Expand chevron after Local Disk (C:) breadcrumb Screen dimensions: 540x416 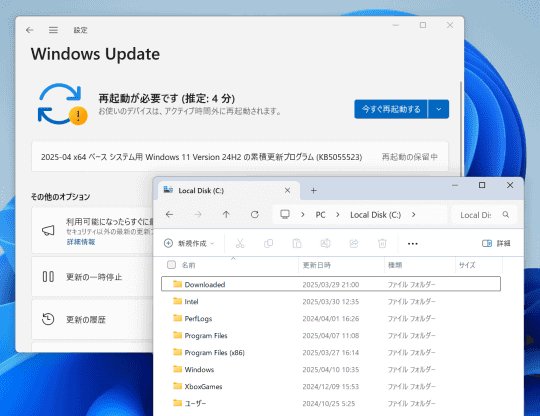[414, 215]
